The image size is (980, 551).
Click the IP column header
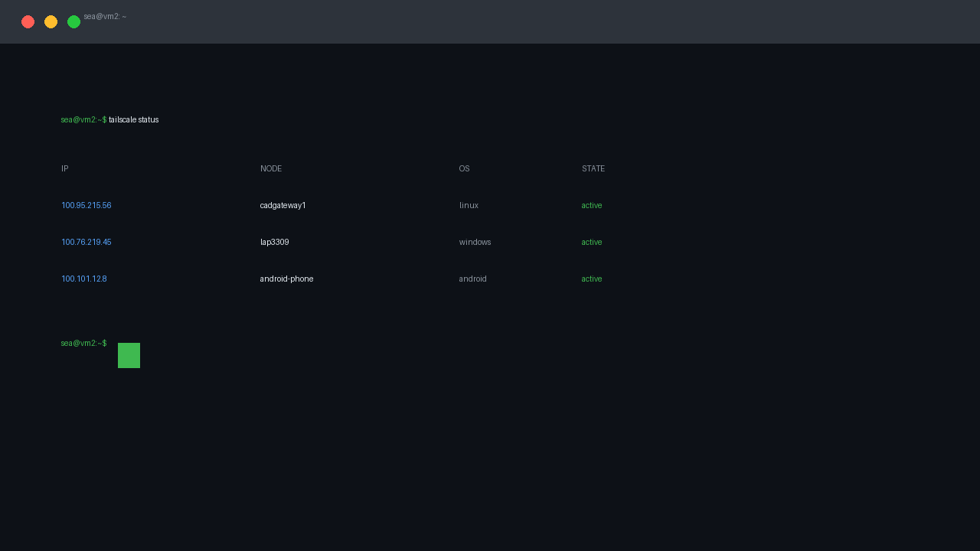pyautogui.click(x=64, y=168)
